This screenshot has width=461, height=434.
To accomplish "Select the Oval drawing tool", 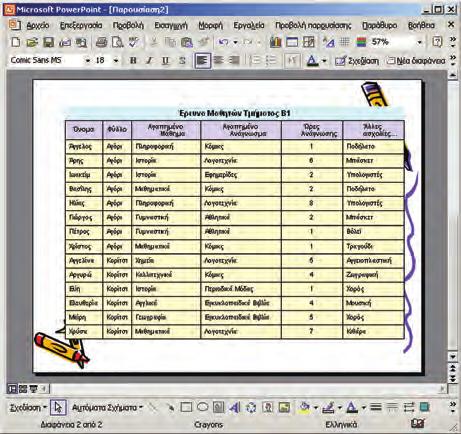I will (202, 407).
